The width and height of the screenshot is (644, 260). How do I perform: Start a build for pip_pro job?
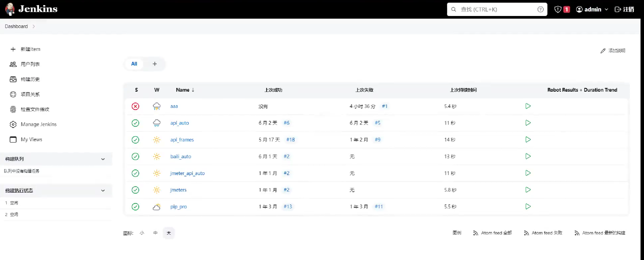pyautogui.click(x=528, y=206)
